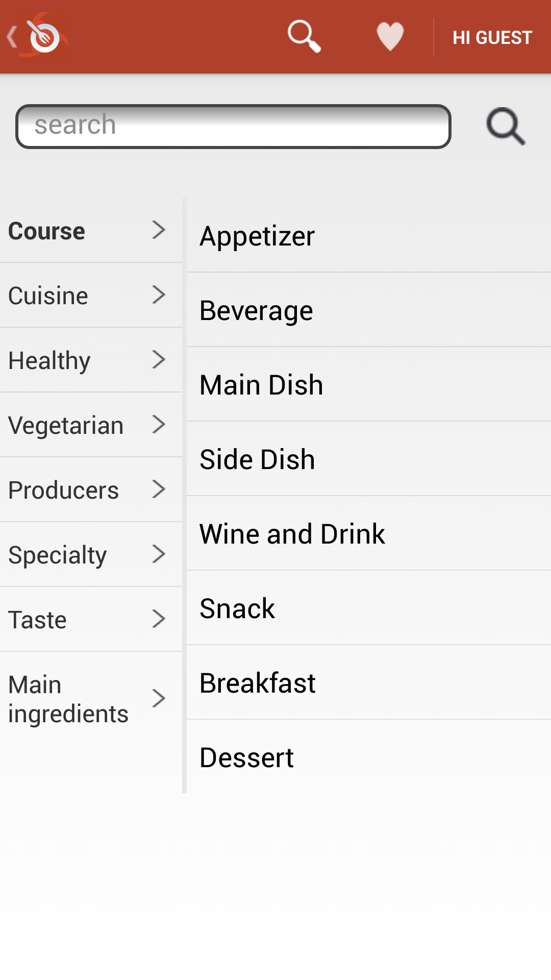Expand the Cuisine category chevron

coord(159,295)
